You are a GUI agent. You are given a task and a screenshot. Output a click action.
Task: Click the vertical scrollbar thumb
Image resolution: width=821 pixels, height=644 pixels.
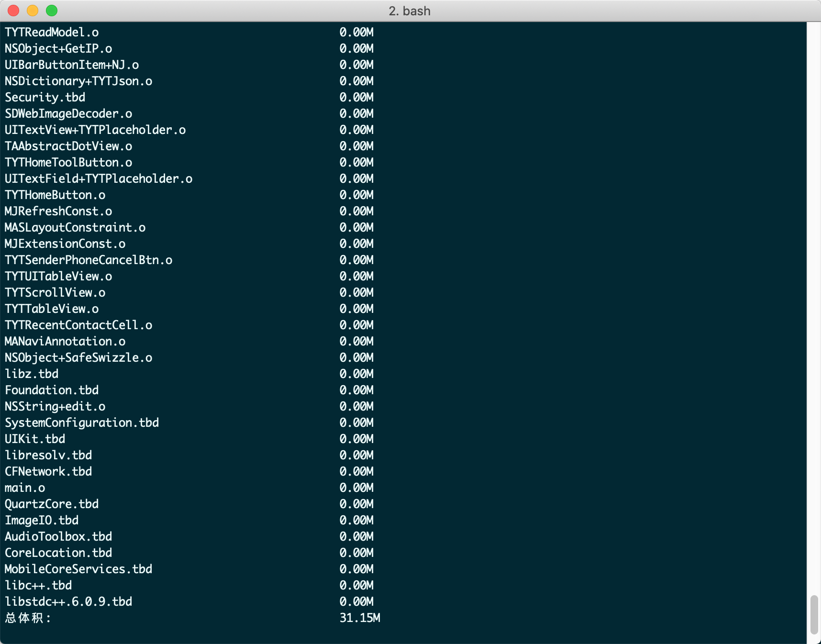click(x=814, y=614)
